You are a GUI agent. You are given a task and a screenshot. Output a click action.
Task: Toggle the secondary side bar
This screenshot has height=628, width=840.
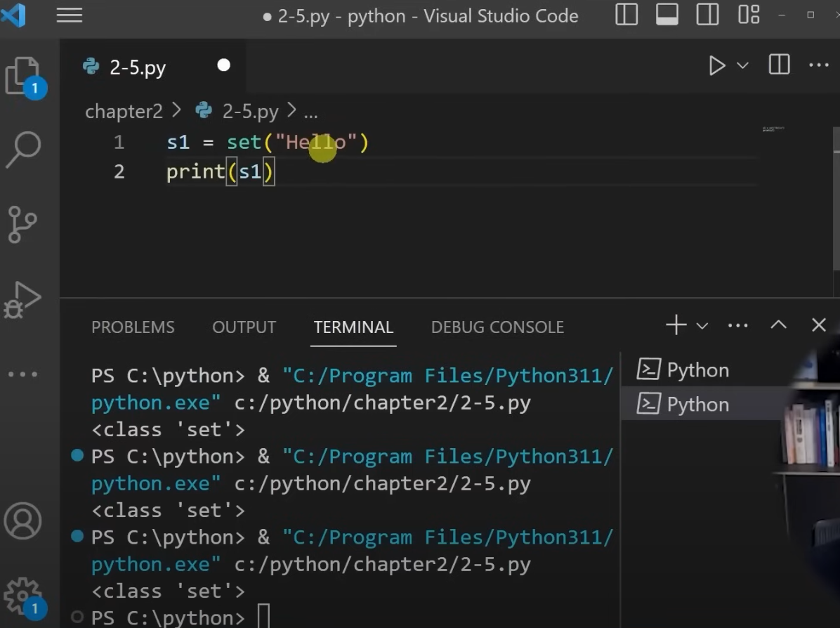pyautogui.click(x=707, y=15)
